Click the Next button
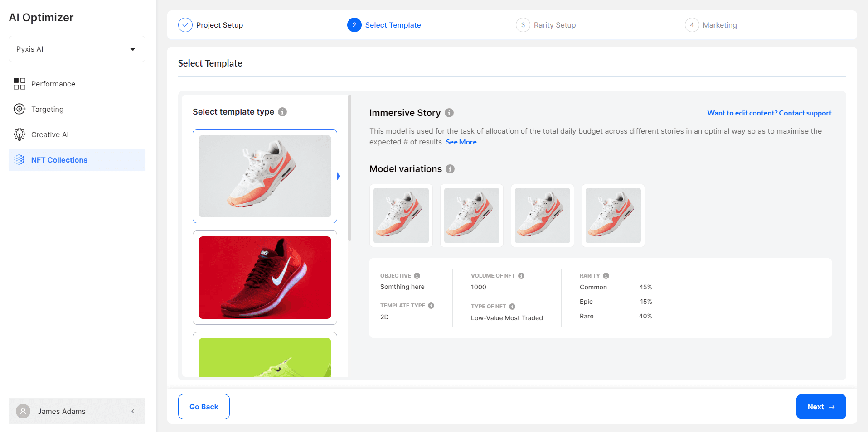Image resolution: width=868 pixels, height=432 pixels. 821,407
